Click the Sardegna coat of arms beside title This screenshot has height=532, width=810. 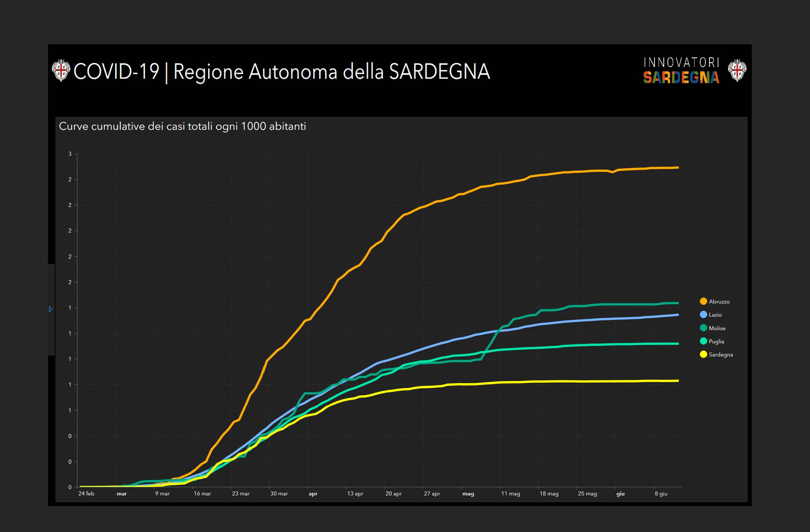pyautogui.click(x=61, y=71)
